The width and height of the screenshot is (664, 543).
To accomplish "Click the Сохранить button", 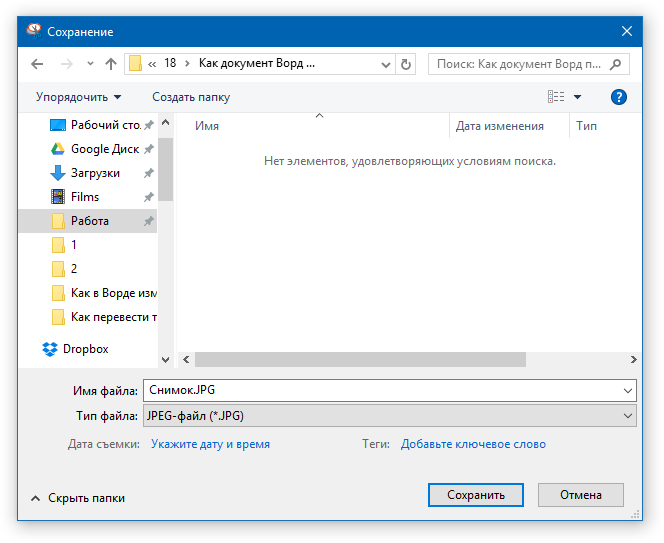I will [476, 495].
